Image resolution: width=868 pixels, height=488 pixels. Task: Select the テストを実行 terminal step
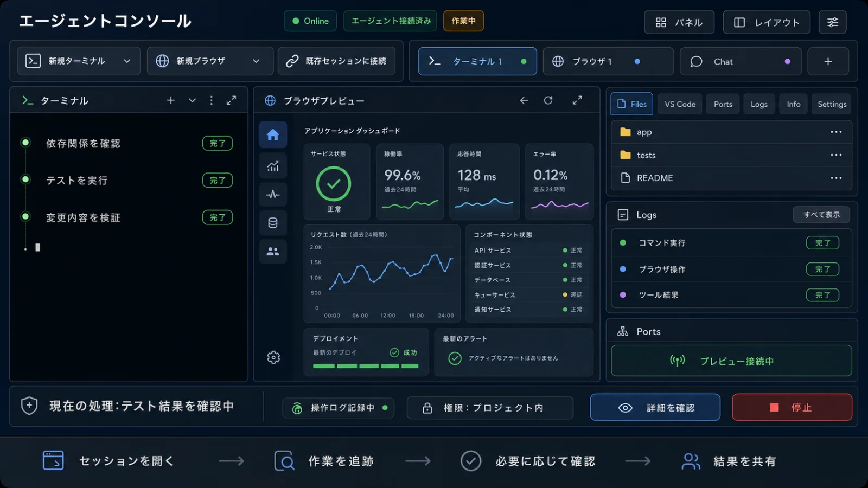tap(127, 180)
